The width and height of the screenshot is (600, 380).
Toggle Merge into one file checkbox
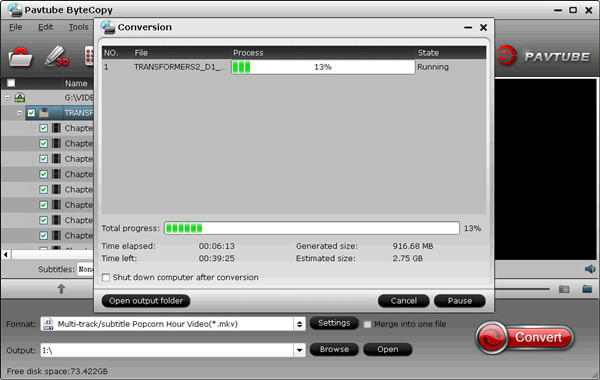coord(367,324)
